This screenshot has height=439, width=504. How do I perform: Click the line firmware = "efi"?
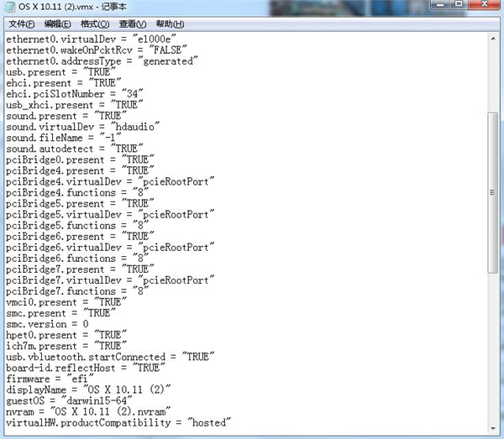(x=50, y=379)
